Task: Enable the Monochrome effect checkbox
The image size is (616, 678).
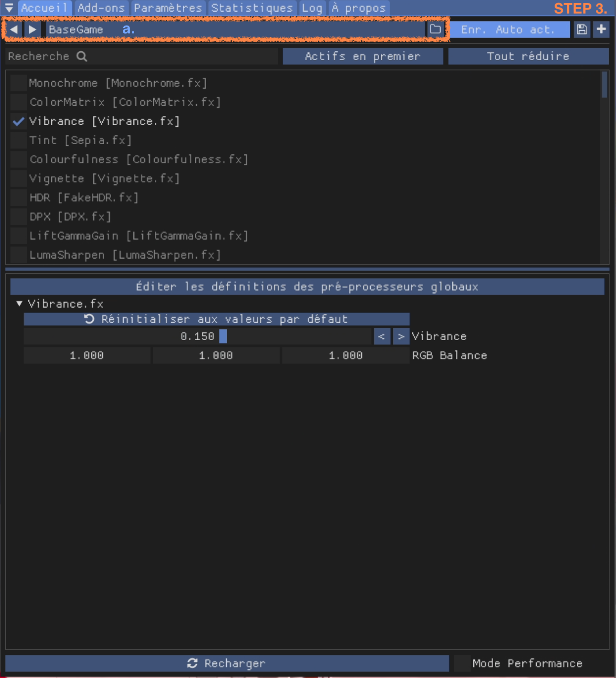Action: pyautogui.click(x=19, y=83)
